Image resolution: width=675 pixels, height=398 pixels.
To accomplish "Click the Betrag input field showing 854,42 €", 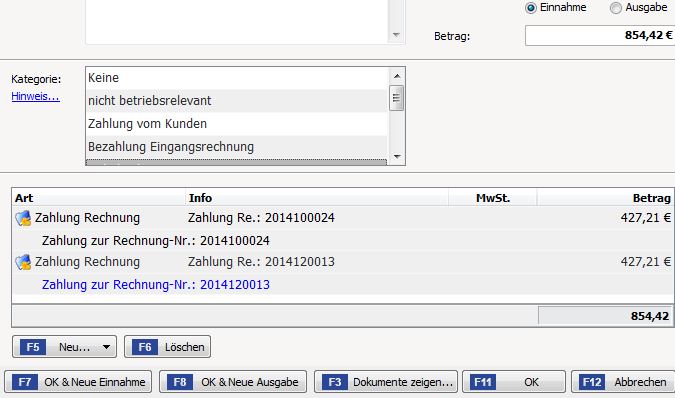I will [x=600, y=35].
